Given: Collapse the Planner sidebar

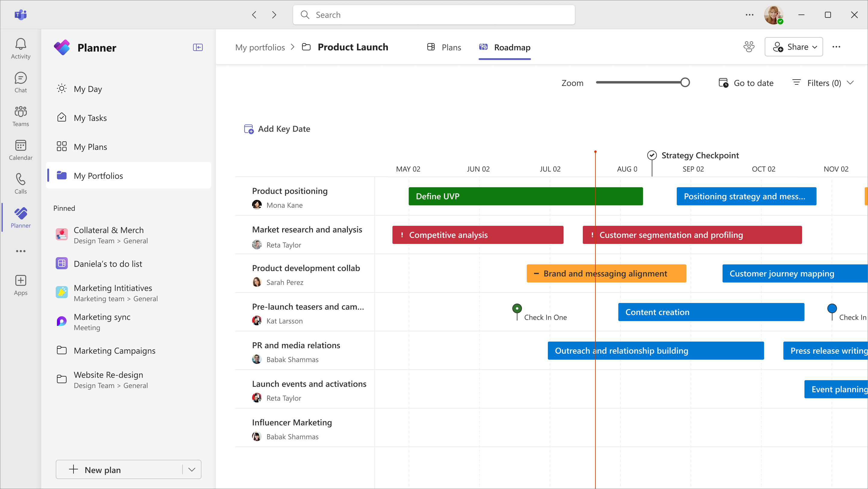Looking at the screenshot, I should click(198, 47).
